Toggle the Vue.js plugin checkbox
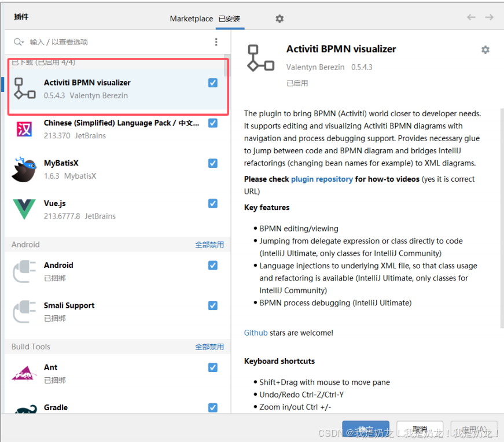This screenshot has height=442, width=504. (x=213, y=203)
